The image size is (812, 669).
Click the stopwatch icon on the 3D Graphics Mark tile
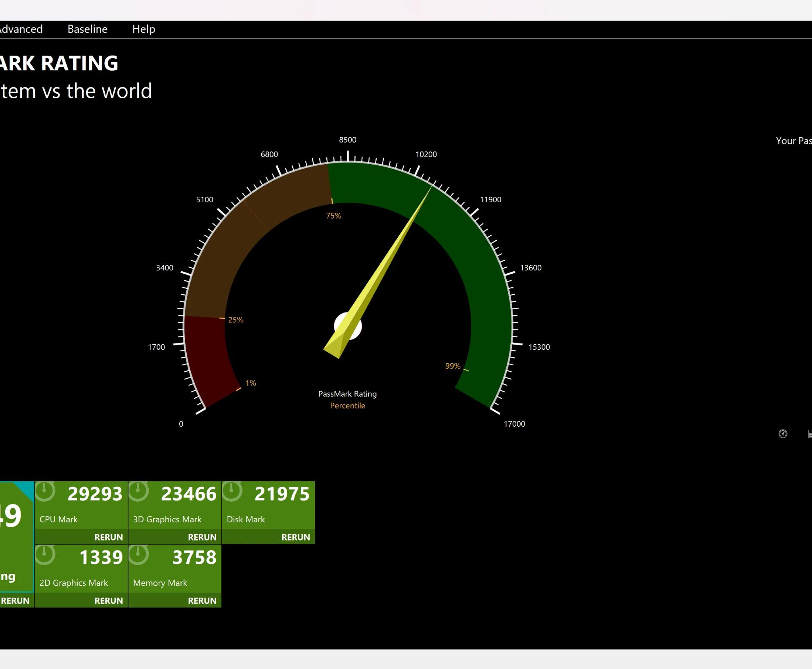click(x=139, y=491)
